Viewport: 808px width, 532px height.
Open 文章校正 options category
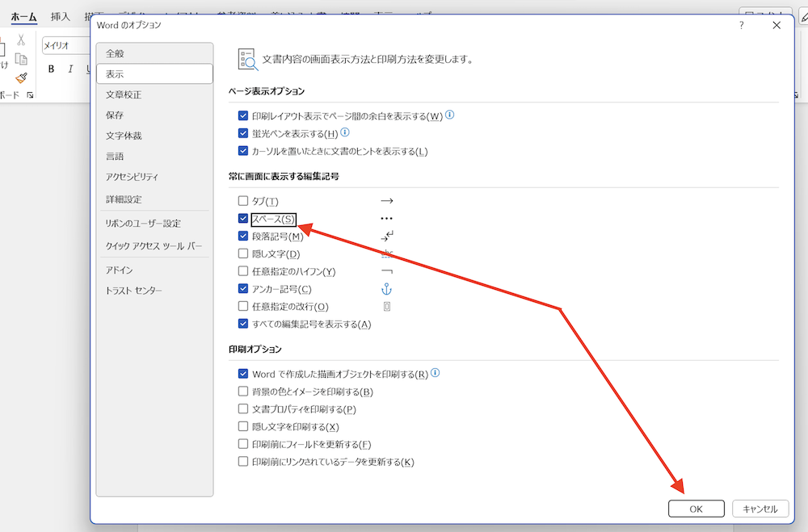(154, 94)
